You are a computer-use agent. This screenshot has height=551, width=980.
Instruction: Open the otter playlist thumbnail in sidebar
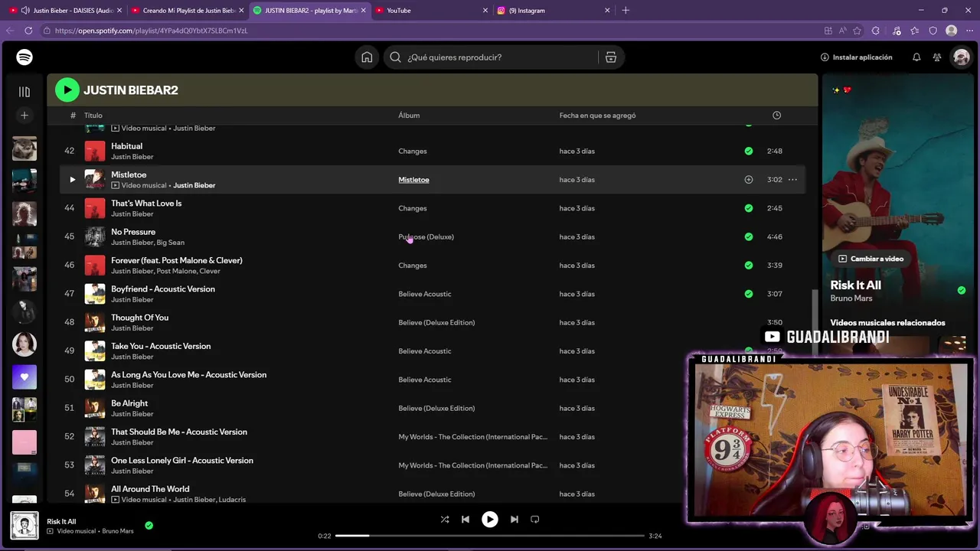pos(24,148)
